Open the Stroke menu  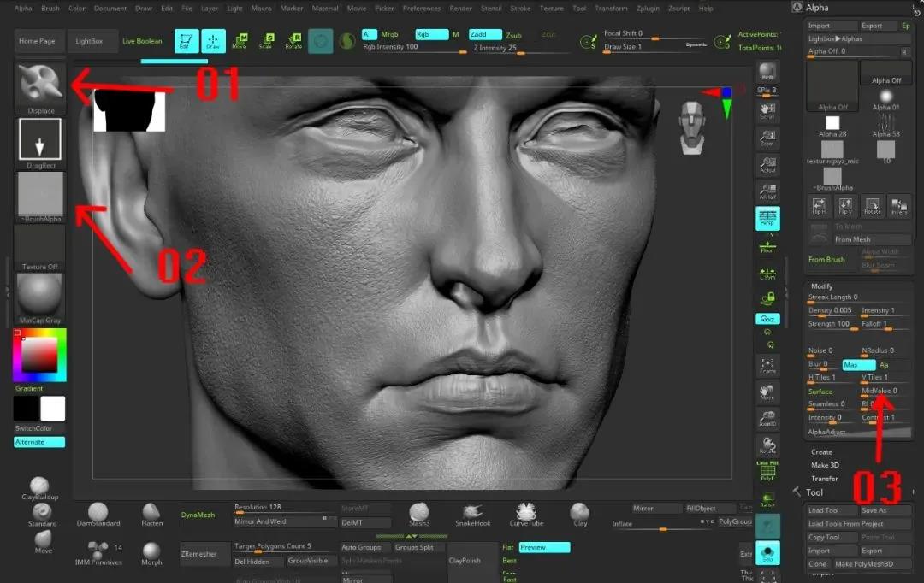(520, 9)
